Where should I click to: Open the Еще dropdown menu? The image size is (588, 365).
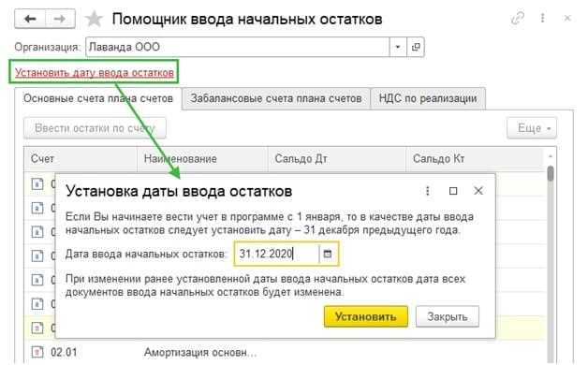(x=532, y=128)
